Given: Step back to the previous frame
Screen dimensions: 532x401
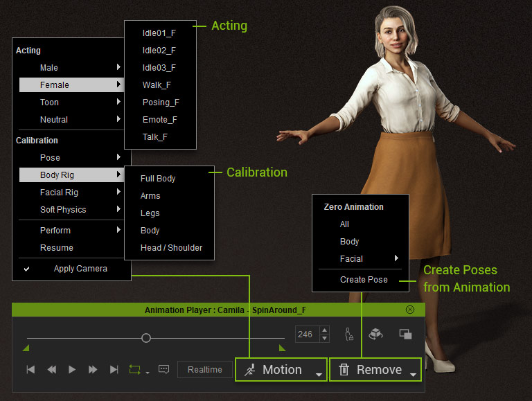Looking at the screenshot, I should (51, 370).
